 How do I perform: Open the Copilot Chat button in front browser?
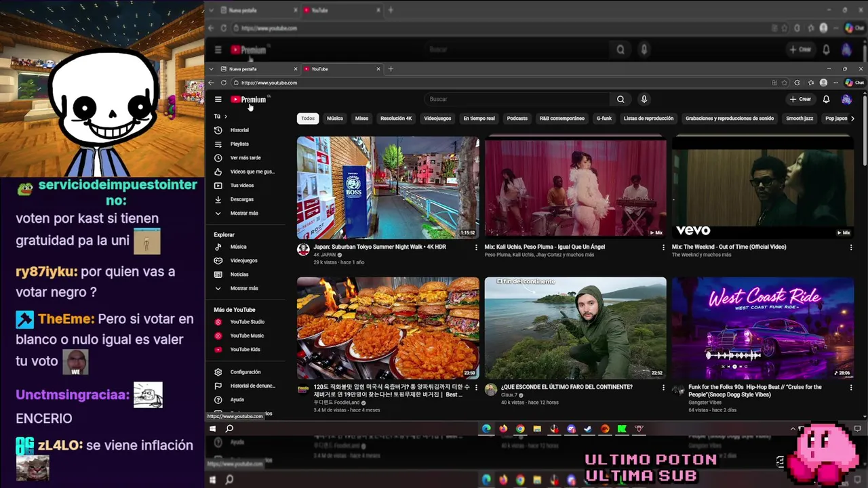pyautogui.click(x=854, y=83)
